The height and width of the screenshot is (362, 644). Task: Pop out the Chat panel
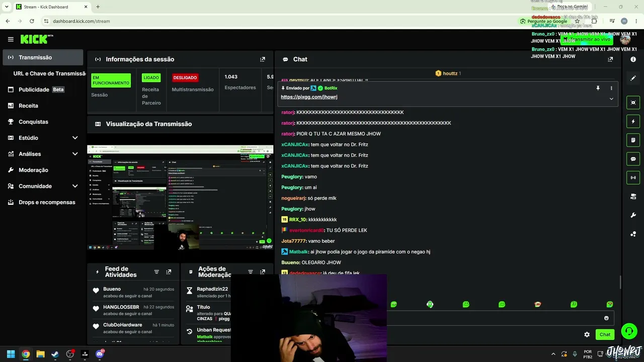pos(610,59)
